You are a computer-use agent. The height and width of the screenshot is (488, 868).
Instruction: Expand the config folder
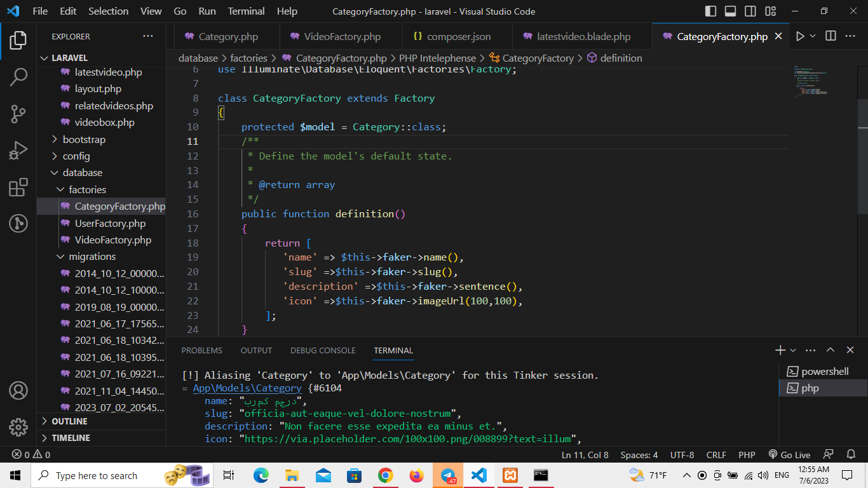click(x=102, y=156)
